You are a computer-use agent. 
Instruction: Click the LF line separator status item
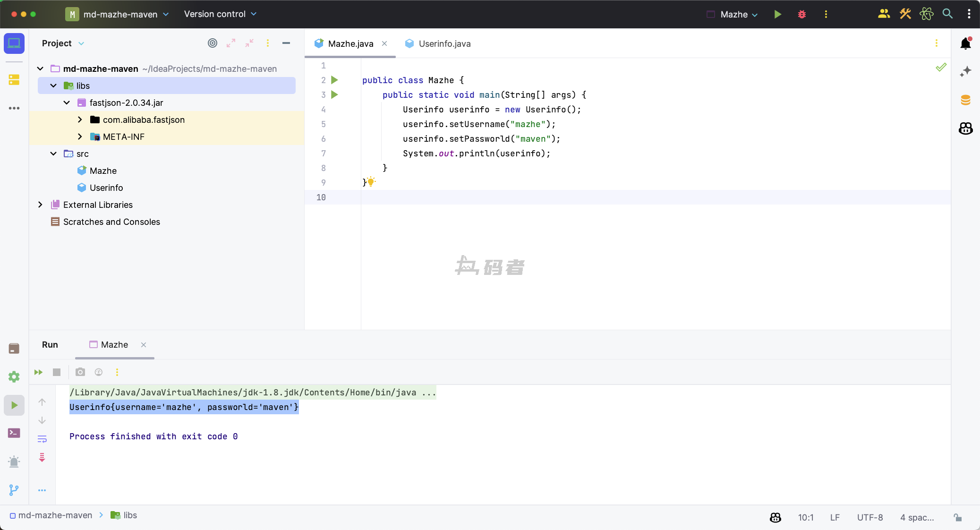(835, 517)
